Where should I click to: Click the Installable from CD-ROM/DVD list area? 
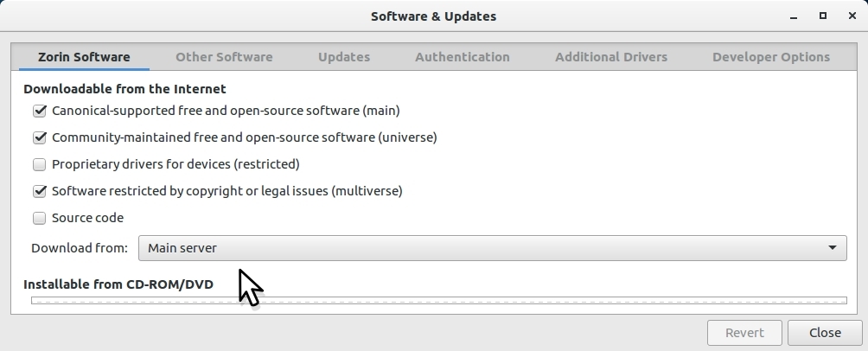pyautogui.click(x=438, y=301)
